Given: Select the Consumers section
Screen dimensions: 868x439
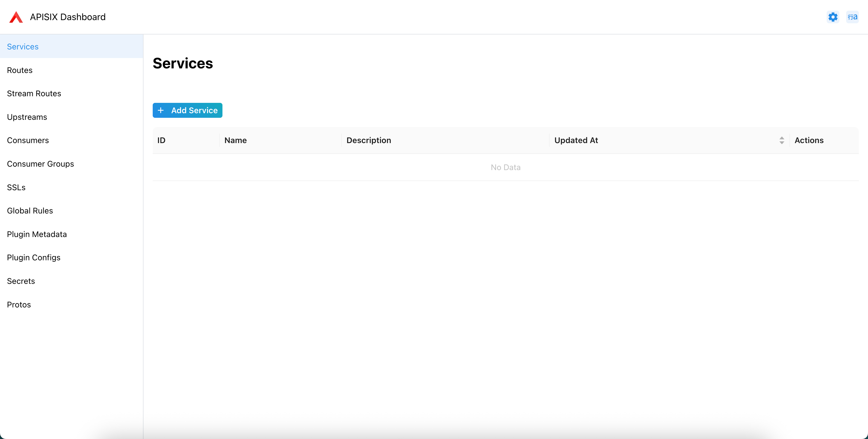Looking at the screenshot, I should coord(28,140).
